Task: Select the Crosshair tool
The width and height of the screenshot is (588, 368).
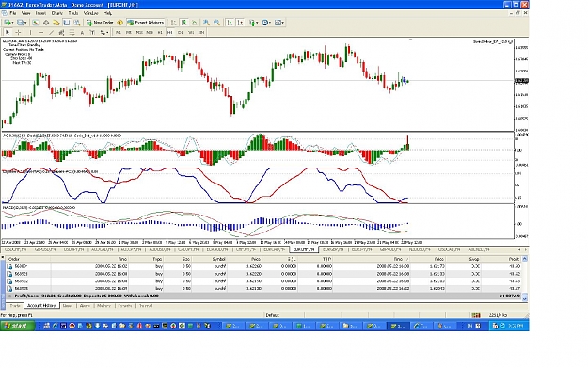Action: [18, 32]
